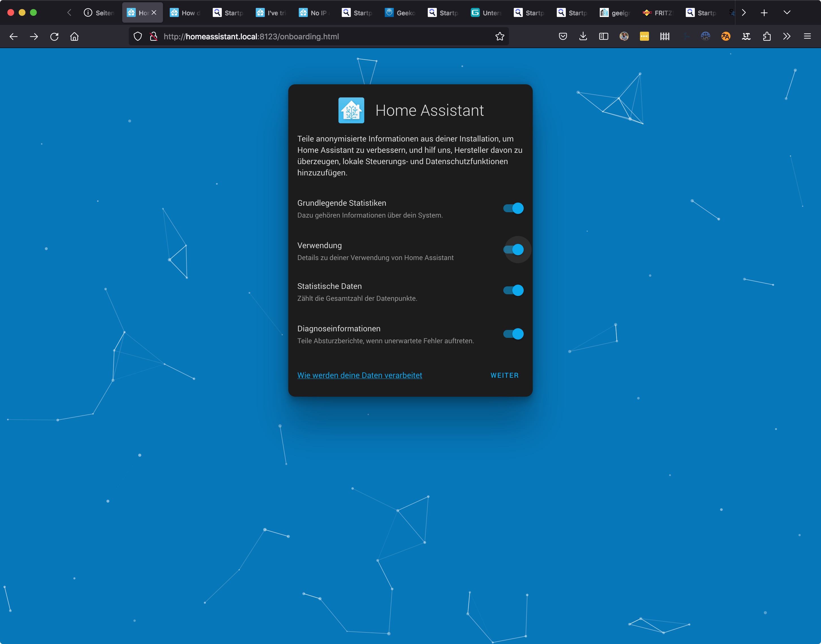Viewport: 821px width, 644px height.
Task: Go to the browser home icon
Action: [x=74, y=37]
